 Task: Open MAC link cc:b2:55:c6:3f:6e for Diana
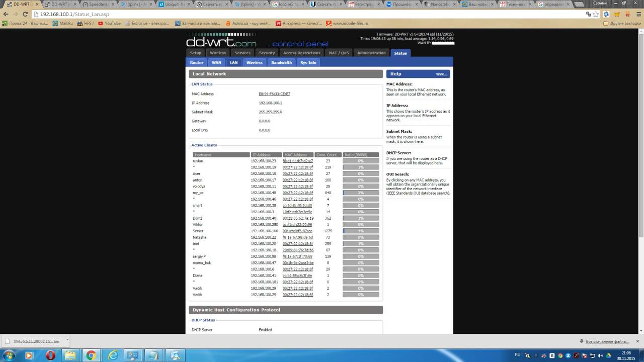point(297,276)
